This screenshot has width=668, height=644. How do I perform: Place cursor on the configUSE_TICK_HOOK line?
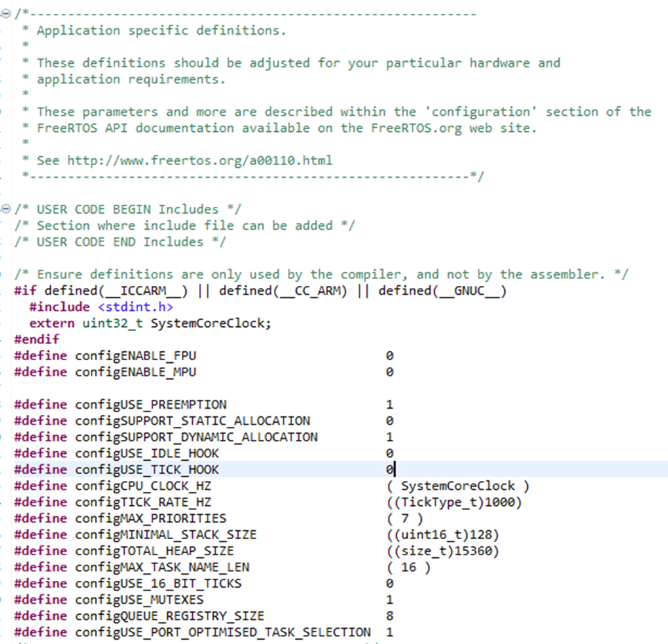(x=173, y=469)
